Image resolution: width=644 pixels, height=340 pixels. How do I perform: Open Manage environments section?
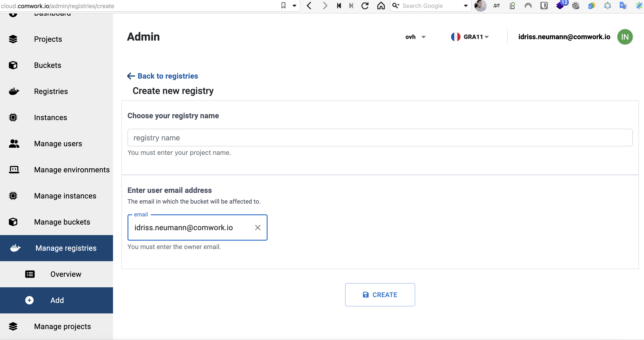57,170
